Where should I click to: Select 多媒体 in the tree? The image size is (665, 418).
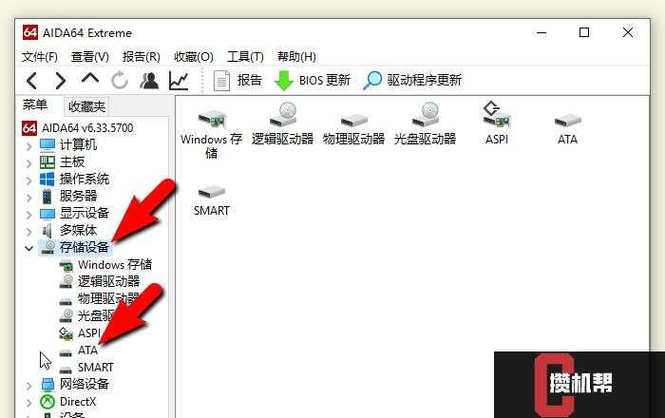pos(69,230)
